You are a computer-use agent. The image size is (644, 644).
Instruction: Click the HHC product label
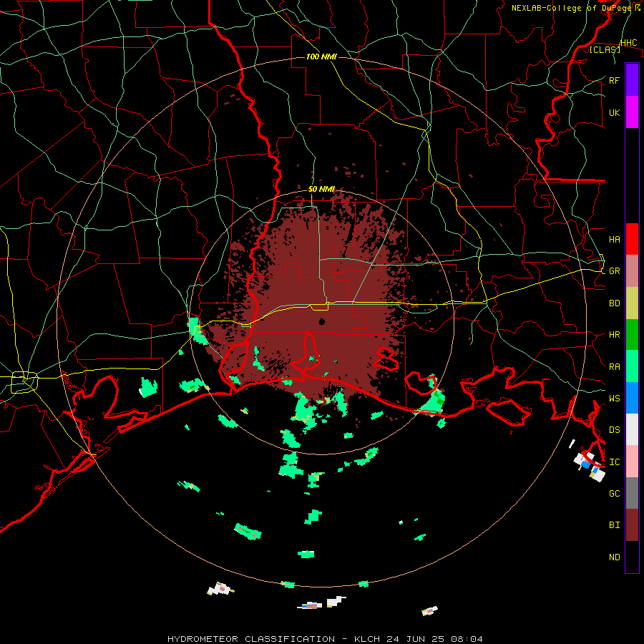pos(628,43)
